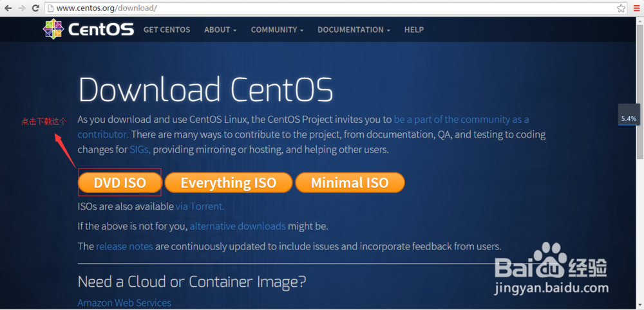Open the SIGs link
644x310 pixels.
pos(140,150)
